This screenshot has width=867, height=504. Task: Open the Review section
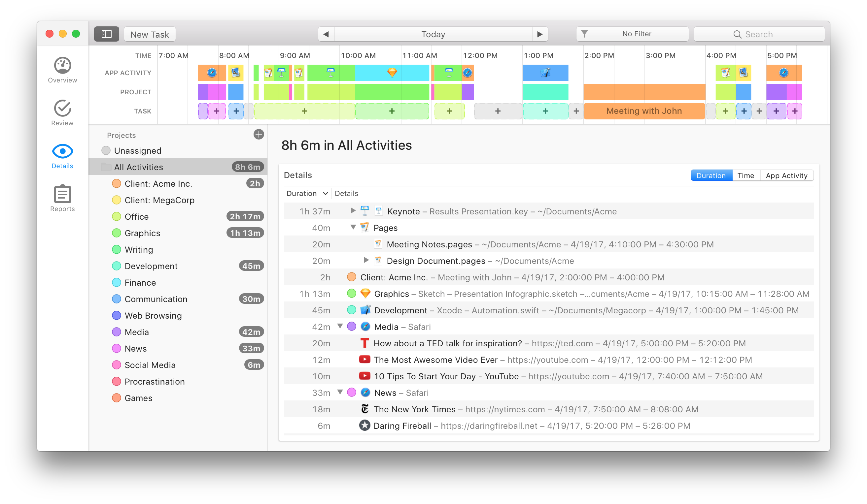[x=62, y=113]
